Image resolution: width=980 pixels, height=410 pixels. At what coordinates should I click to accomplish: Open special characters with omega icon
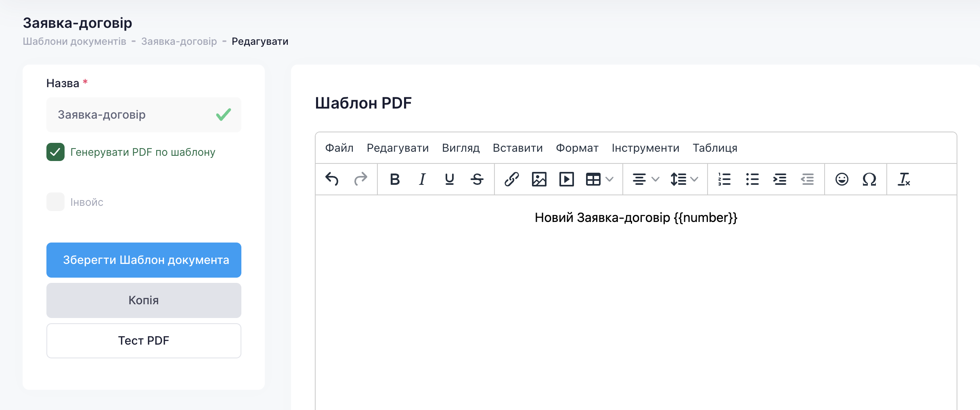pos(869,179)
